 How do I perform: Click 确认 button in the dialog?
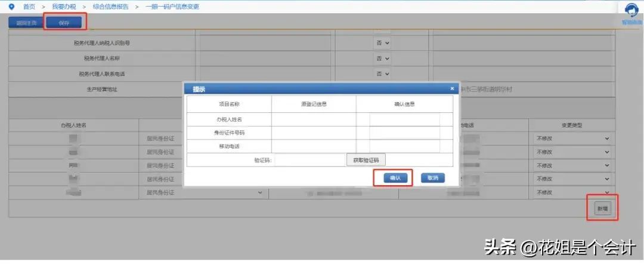395,178
